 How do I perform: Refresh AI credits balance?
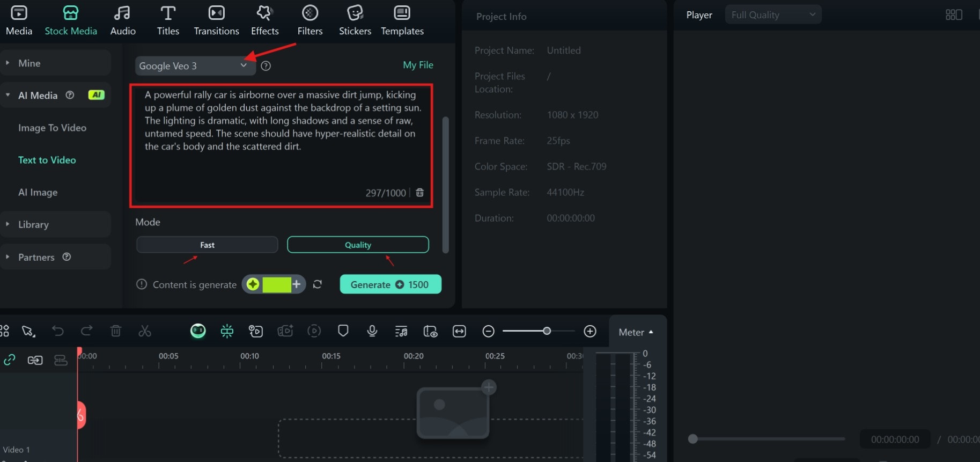(318, 284)
